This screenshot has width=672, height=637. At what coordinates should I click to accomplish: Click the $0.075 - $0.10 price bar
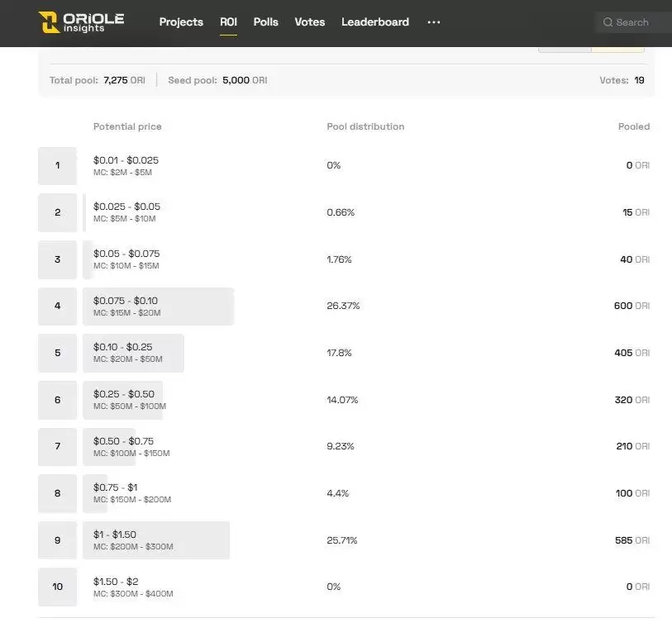pyautogui.click(x=158, y=306)
